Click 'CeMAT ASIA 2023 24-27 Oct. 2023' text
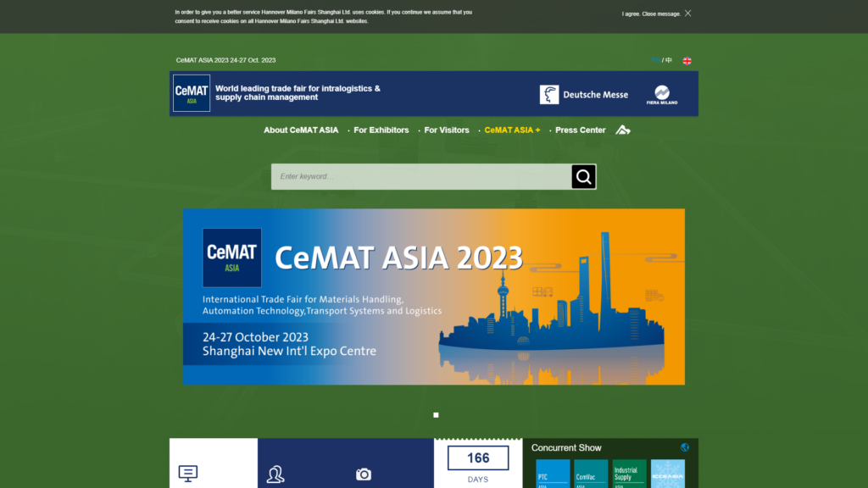The width and height of the screenshot is (868, 488). click(225, 60)
